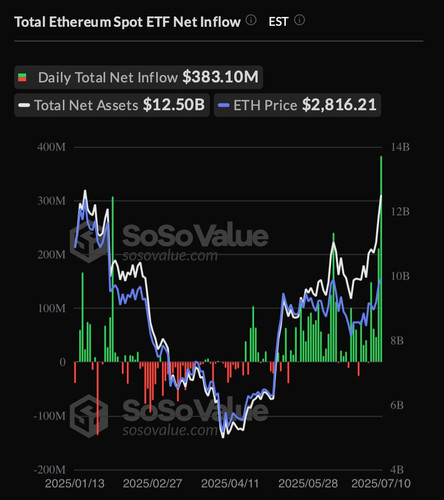The image size is (444, 500).
Task: Click the 100M left axis label
Action: point(52,308)
